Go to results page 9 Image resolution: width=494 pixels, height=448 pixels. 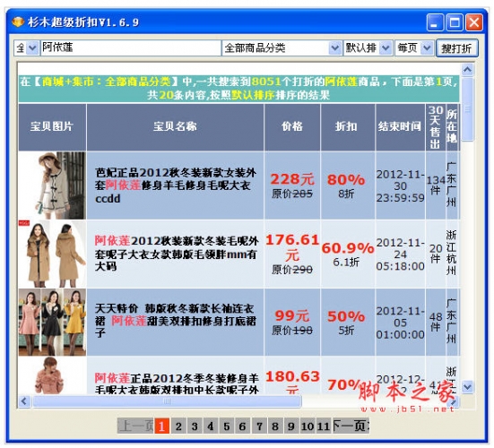pos(291,426)
